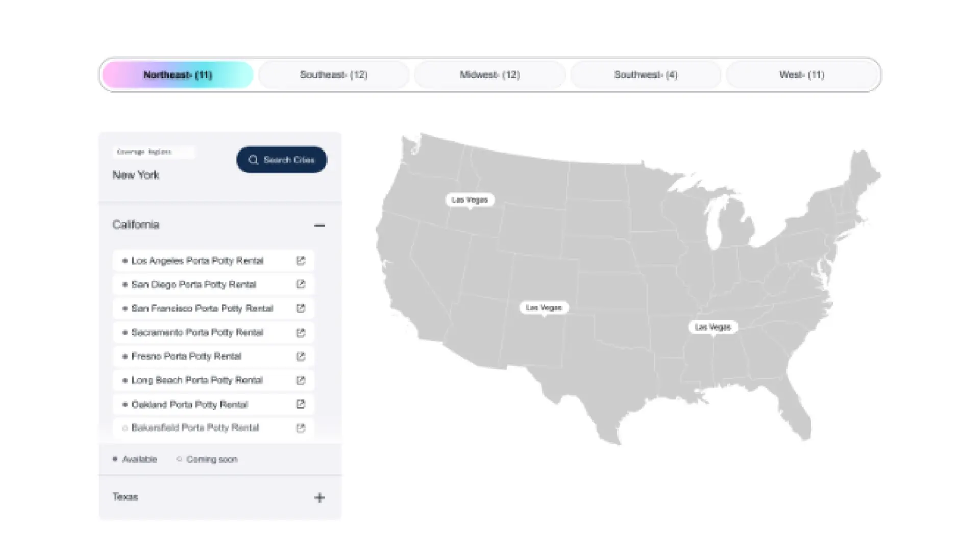Open external link for Bakersfield Porta Potty Rental
Screen dimensions: 980x551
(301, 428)
